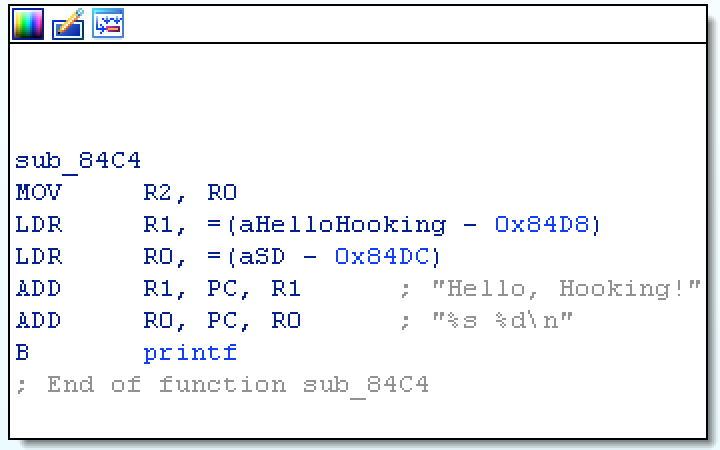Select the ADD R0, PC, R0 mnemonic
The height and width of the screenshot is (450, 720).
tap(39, 321)
